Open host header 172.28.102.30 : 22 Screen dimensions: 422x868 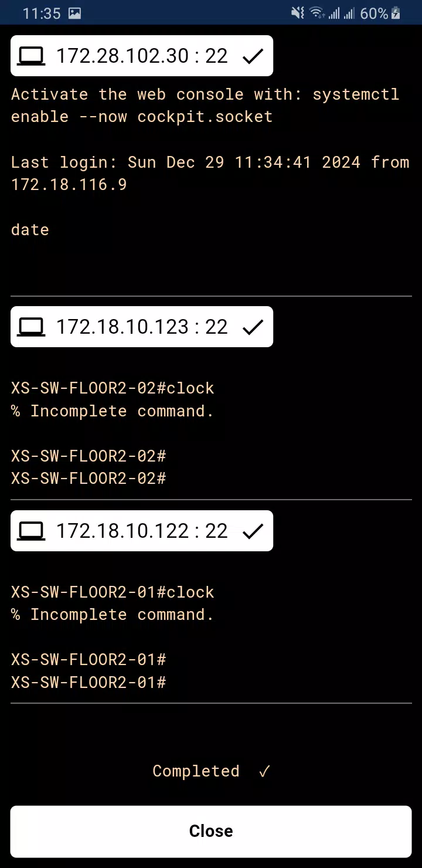[x=142, y=56]
